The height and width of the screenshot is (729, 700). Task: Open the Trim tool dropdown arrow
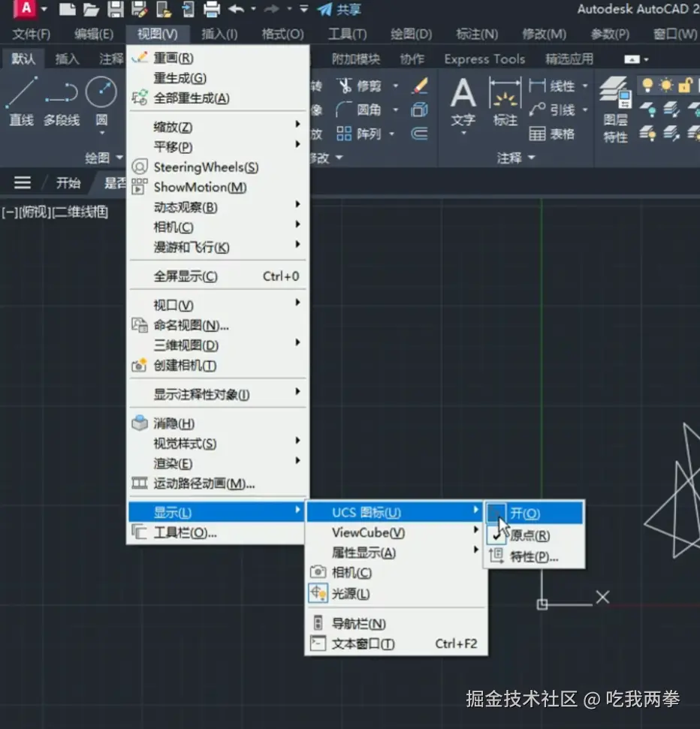[396, 86]
